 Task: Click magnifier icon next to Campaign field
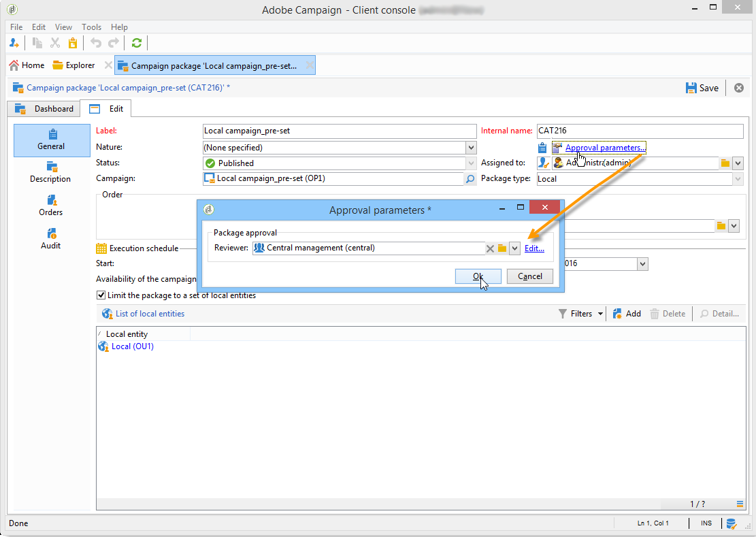point(470,179)
